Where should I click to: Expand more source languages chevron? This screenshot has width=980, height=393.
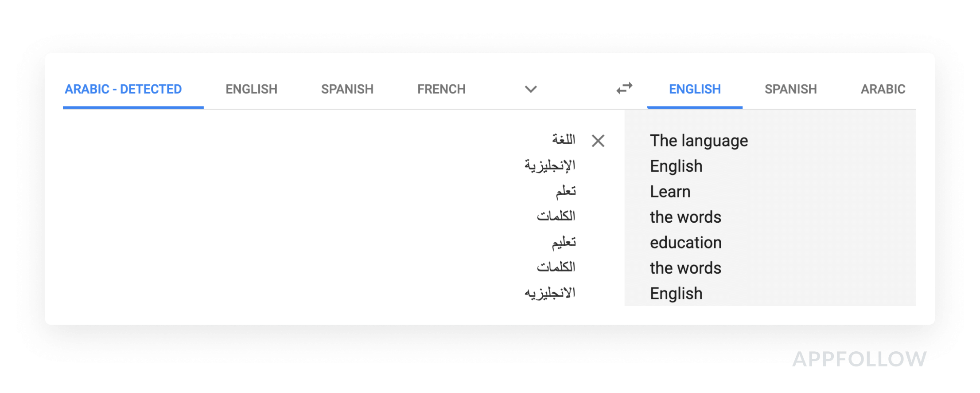[x=531, y=89]
